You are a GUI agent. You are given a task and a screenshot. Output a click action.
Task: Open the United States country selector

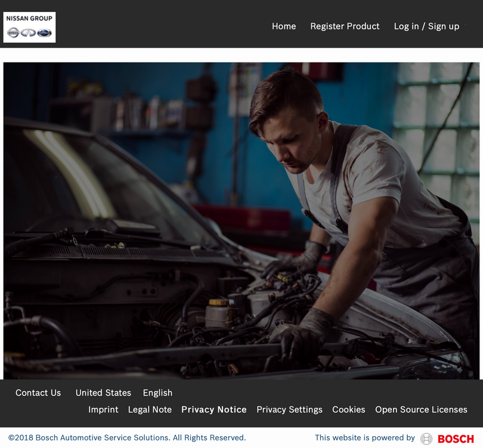(x=103, y=393)
